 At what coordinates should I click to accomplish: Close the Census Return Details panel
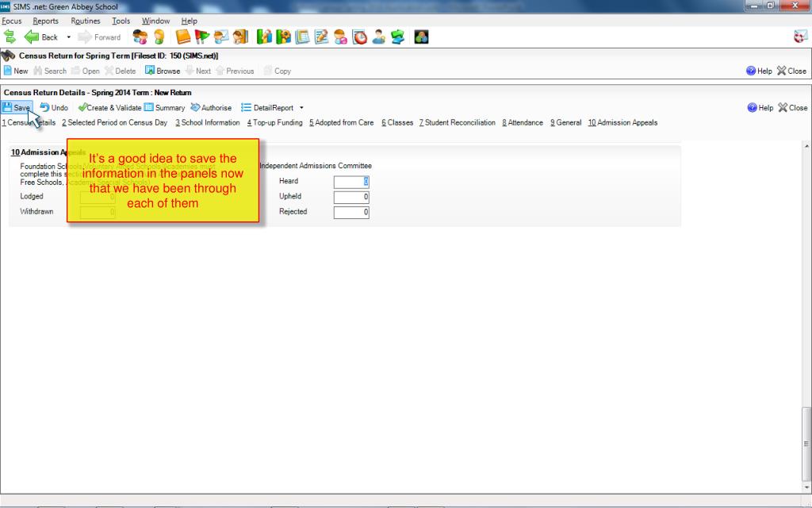click(x=793, y=108)
